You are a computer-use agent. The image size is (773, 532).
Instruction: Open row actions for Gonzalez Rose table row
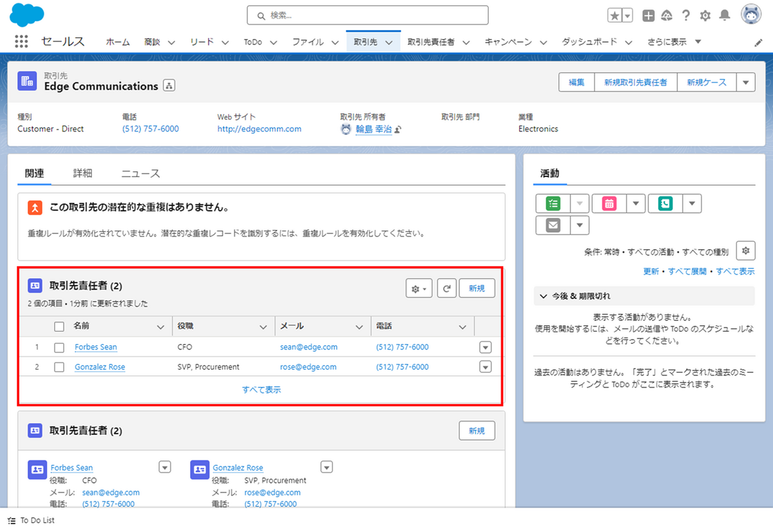[x=486, y=367]
